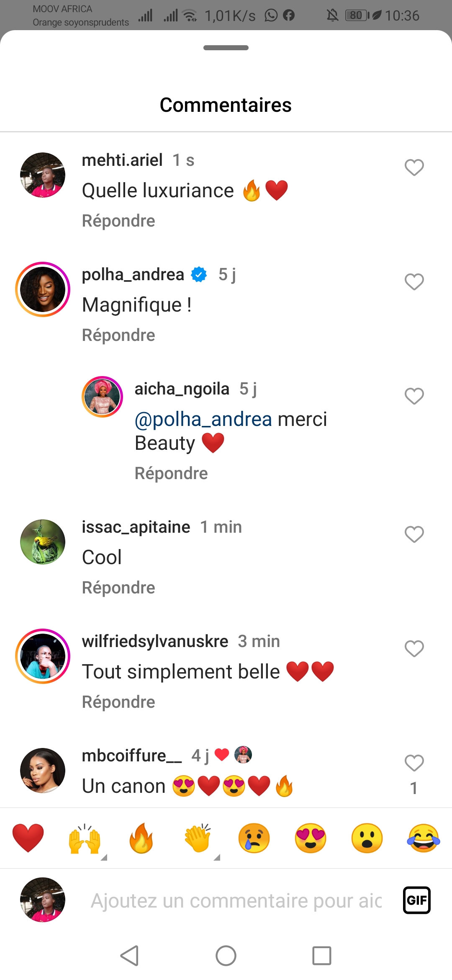The width and height of the screenshot is (452, 980).
Task: Like mehti.ariel's comment with heart
Action: 414,168
